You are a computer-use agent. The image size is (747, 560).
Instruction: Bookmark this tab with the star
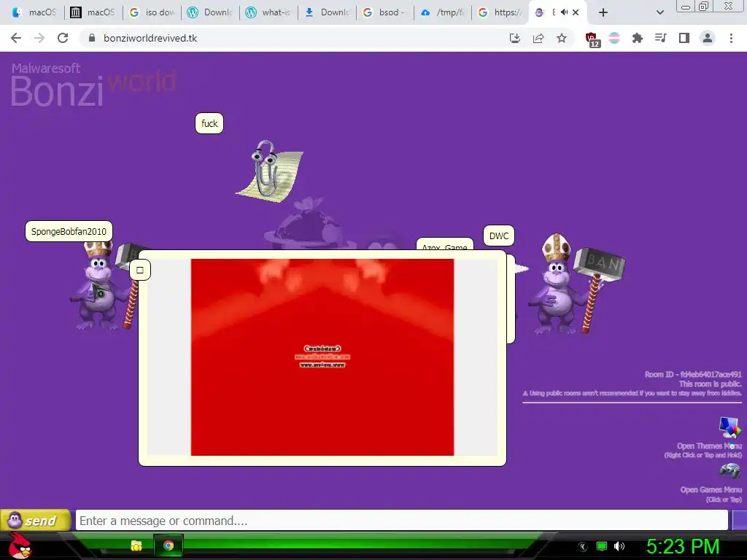562,38
